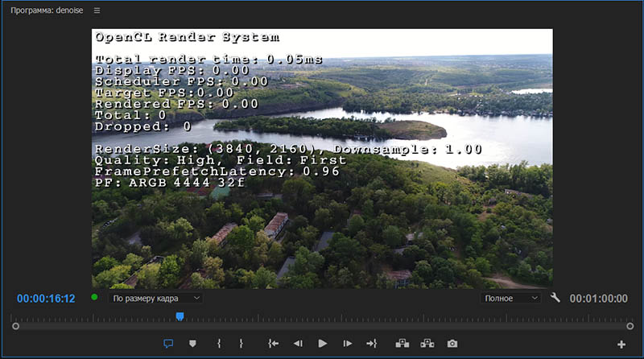
Task: Click the green dropped frame indicator
Action: (x=94, y=297)
